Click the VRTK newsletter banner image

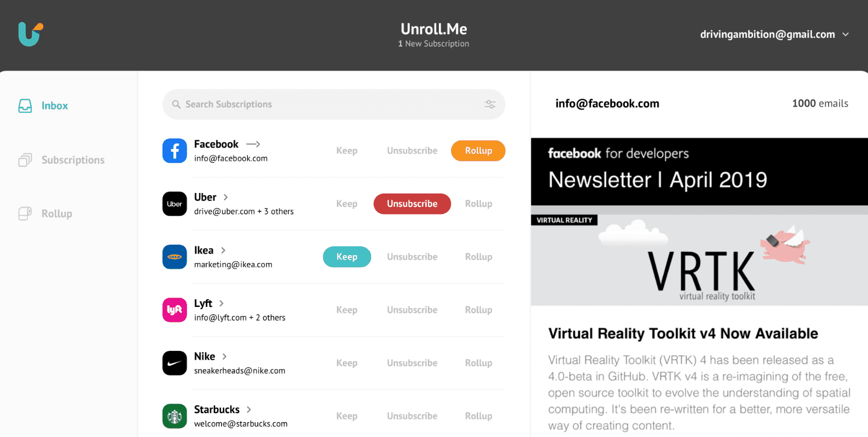coord(699,260)
